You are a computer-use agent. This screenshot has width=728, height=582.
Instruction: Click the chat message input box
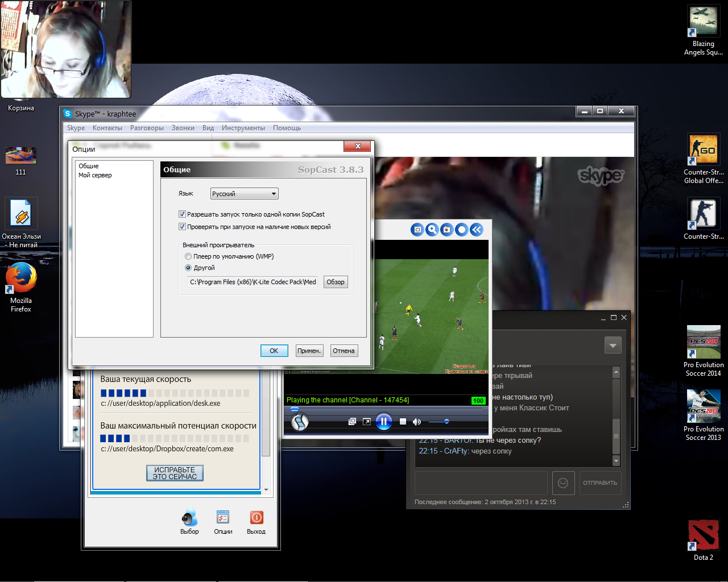tap(481, 483)
